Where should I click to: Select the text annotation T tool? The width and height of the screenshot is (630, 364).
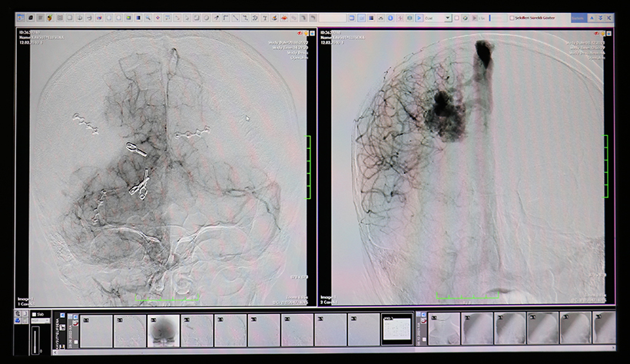point(265,18)
